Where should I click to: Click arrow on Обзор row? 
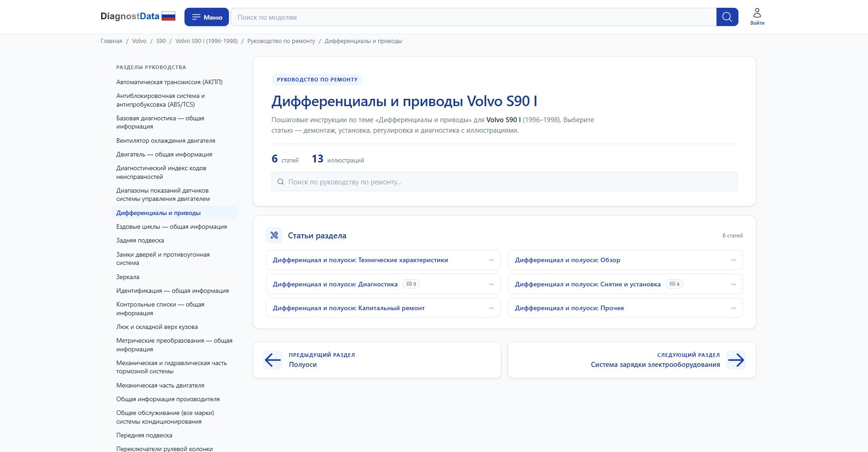coord(733,260)
